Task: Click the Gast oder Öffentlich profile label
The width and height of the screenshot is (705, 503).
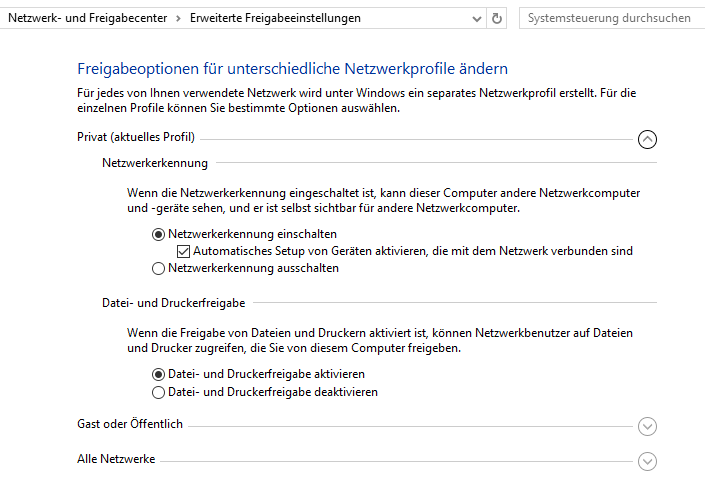Action: 129,424
